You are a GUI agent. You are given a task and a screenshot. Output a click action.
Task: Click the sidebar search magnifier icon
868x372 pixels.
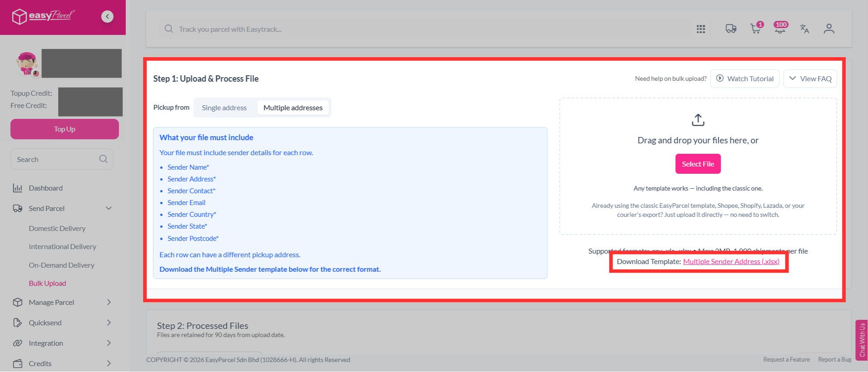pos(103,159)
